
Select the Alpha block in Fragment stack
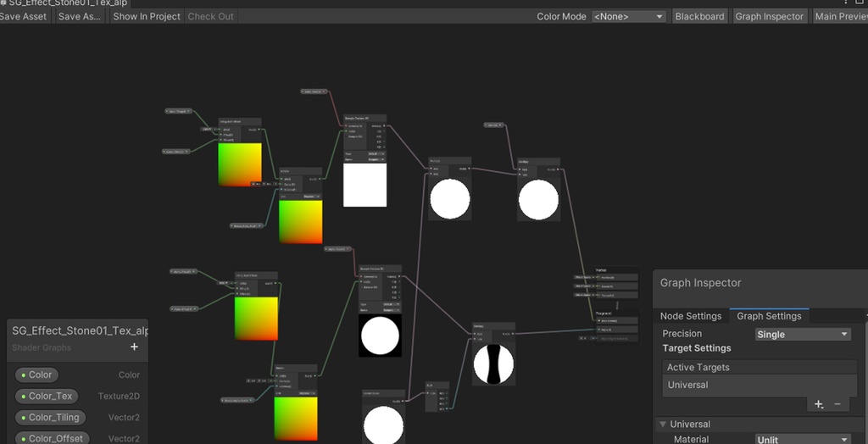(x=617, y=330)
